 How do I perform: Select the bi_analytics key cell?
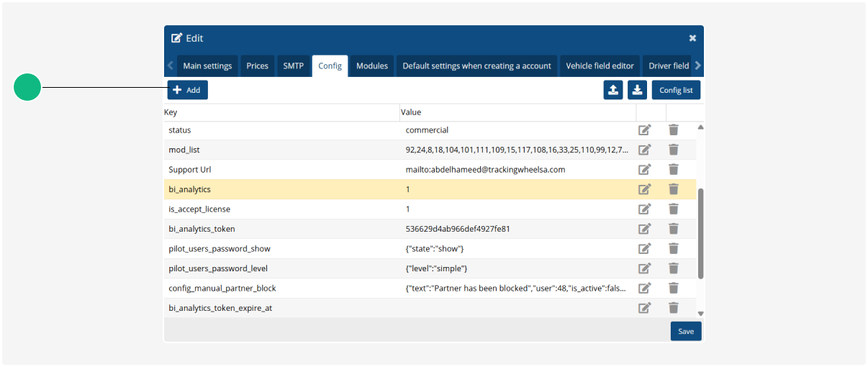(x=281, y=189)
